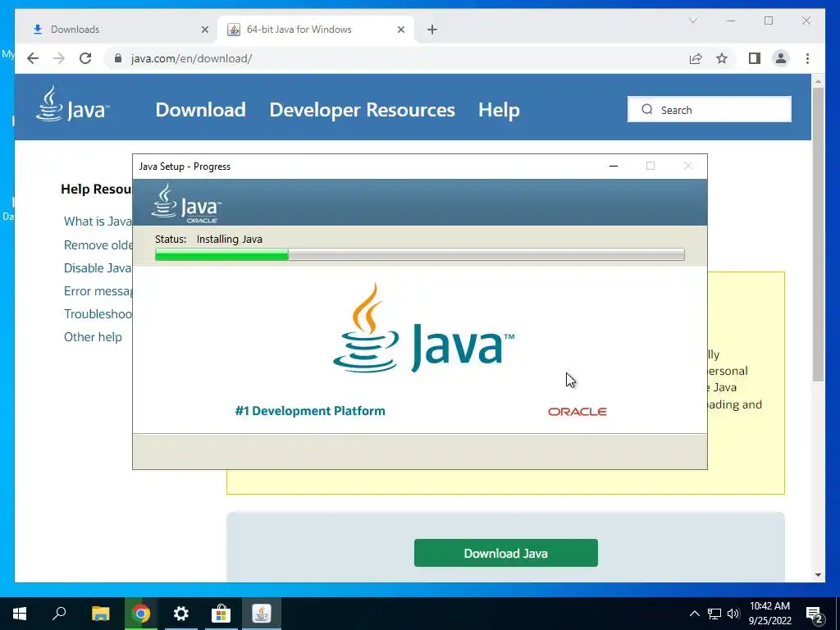840x630 pixels.
Task: Click the red Oracle logo in the installer
Action: point(577,412)
